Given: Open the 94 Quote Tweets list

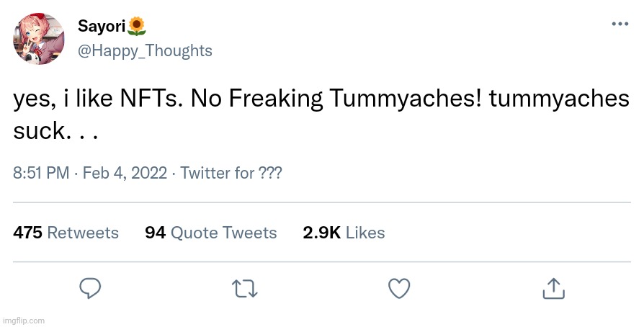Looking at the screenshot, I should click(x=211, y=233).
